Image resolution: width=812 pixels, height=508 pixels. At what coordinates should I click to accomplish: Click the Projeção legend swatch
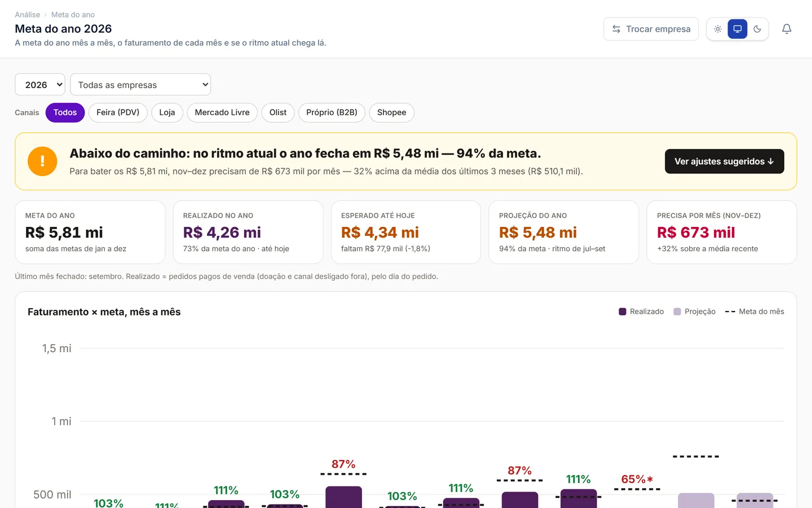[x=677, y=312]
